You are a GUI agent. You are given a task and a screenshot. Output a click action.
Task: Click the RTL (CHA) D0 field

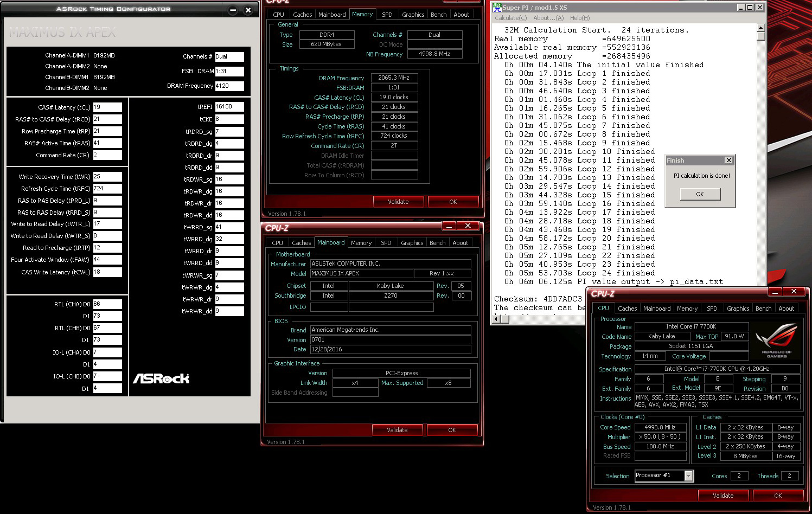[x=107, y=304]
